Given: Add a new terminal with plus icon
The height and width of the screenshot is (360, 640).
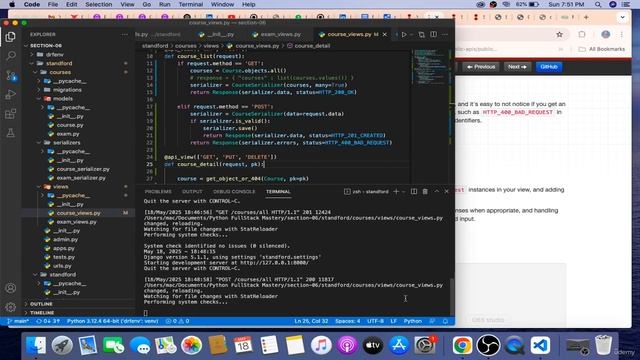Looking at the screenshot, I should (396, 191).
